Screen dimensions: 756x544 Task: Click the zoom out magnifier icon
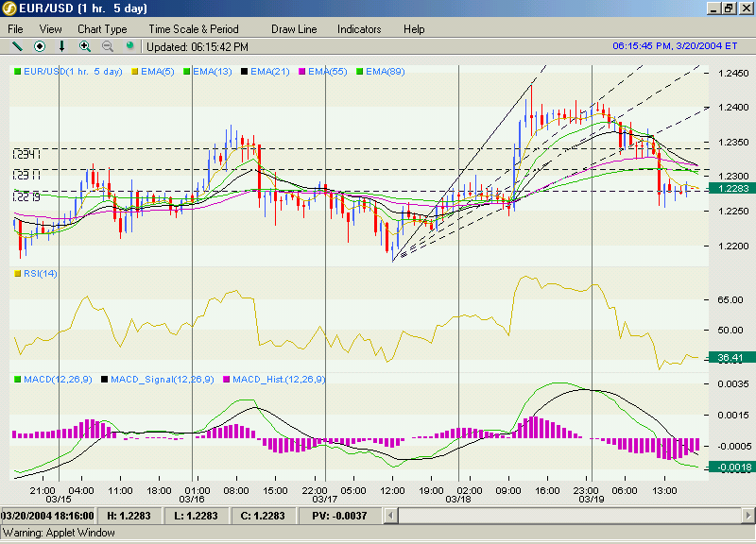[x=107, y=45]
